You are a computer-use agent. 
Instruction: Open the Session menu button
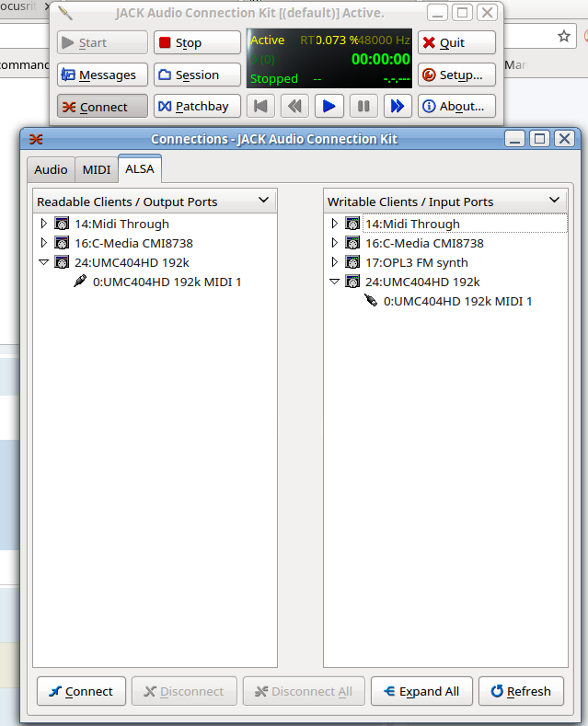(197, 75)
